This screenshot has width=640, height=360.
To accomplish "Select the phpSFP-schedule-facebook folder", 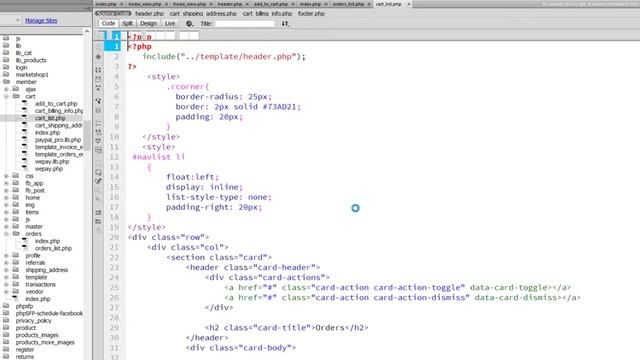I will coord(49,313).
